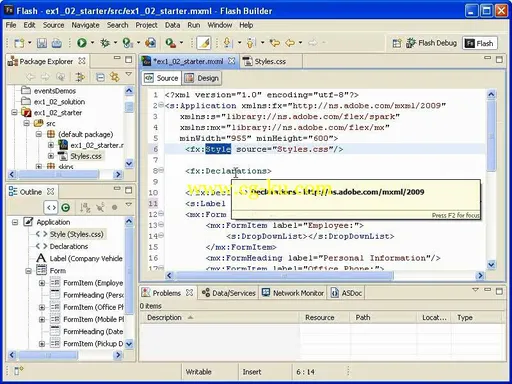The height and width of the screenshot is (384, 512).
Task: Open the Source menu
Action: pos(53,25)
